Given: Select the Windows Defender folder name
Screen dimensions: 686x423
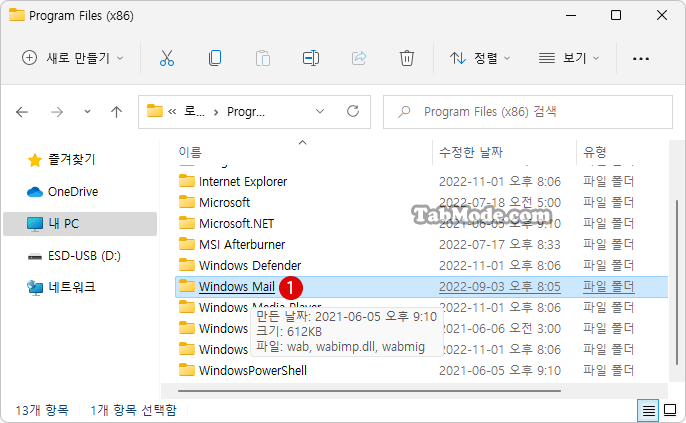Looking at the screenshot, I should coord(250,265).
